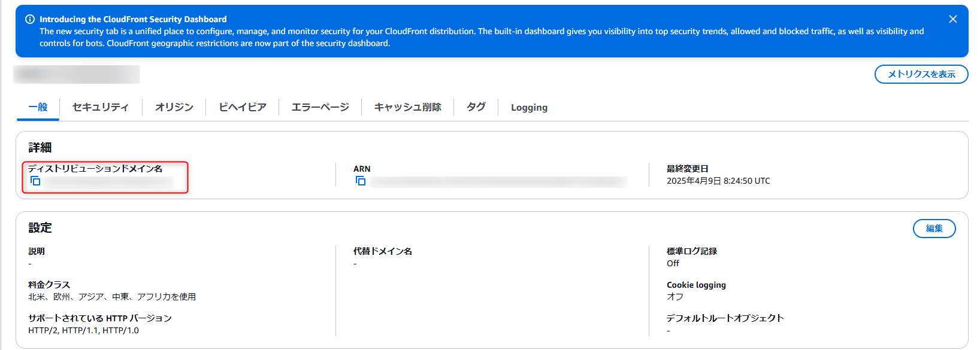This screenshot has width=980, height=350.
Task: Click the blurred distribution title heading
Action: pos(77,74)
